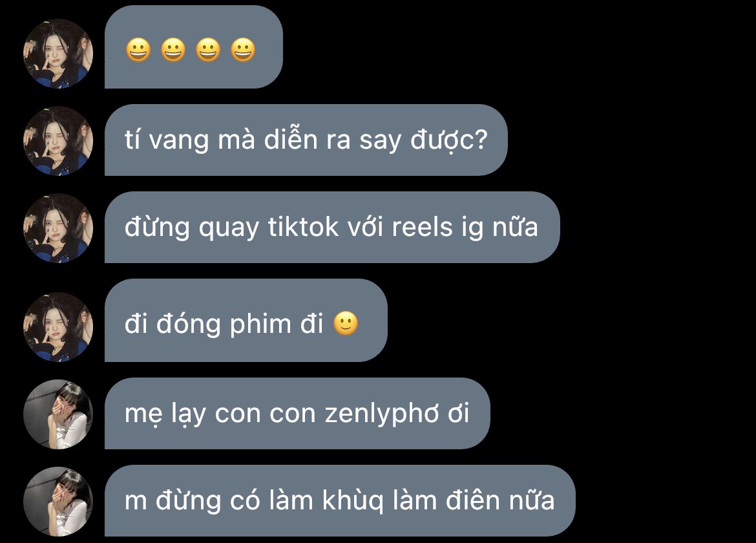Click the word 'tiktok' in the message
Viewport: 756px width, 543px height.
[304, 227]
